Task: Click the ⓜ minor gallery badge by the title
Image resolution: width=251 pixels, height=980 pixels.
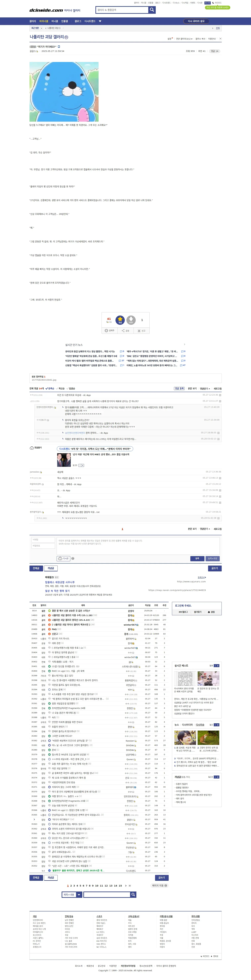Action: coord(66,37)
